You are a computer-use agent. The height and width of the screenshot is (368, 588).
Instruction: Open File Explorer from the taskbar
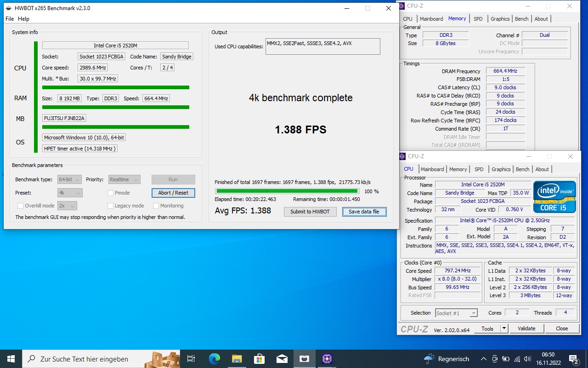point(237,359)
